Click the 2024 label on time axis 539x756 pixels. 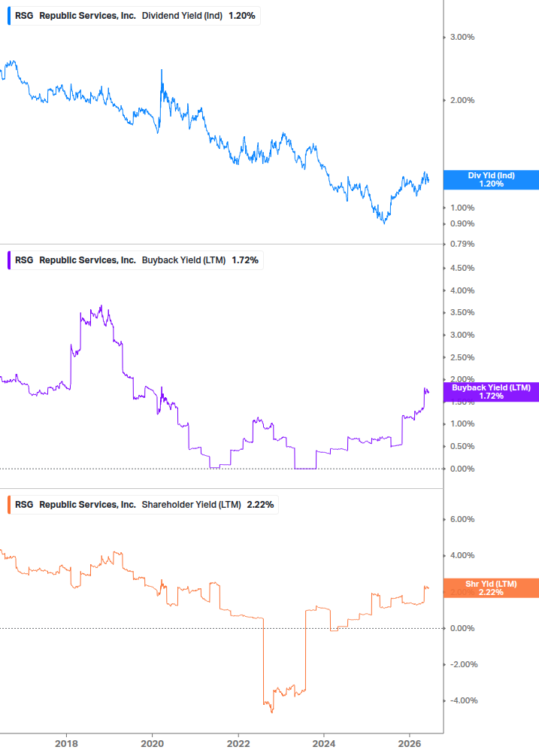[x=324, y=744]
